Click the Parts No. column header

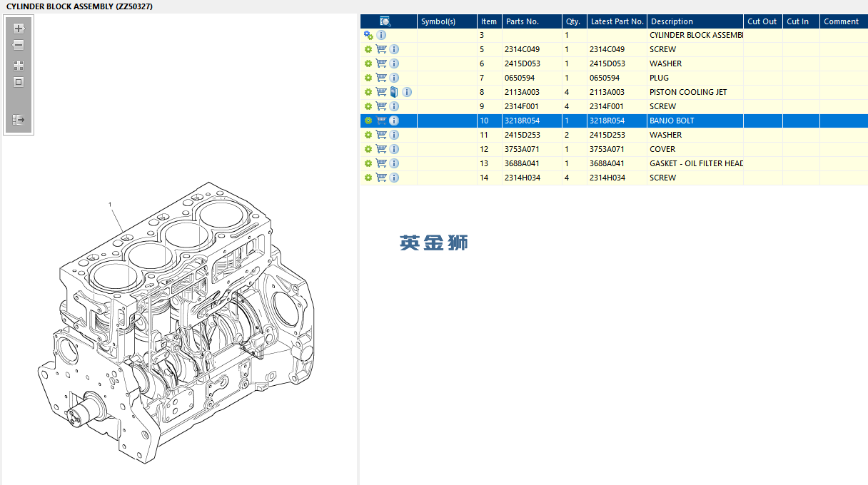point(532,21)
